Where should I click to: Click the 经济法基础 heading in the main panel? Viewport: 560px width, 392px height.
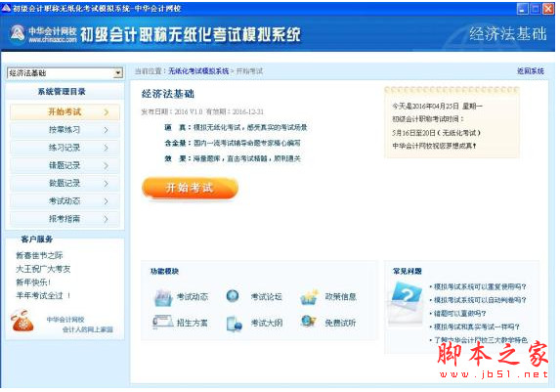click(168, 94)
